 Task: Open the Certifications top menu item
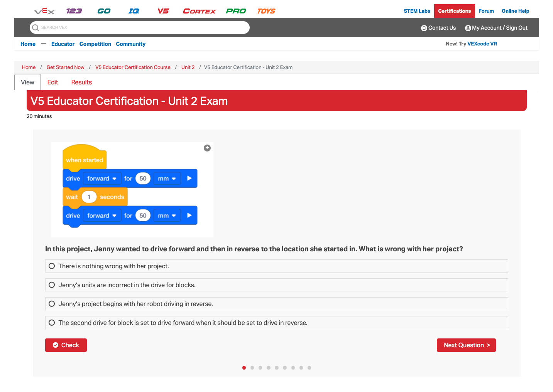pos(454,11)
